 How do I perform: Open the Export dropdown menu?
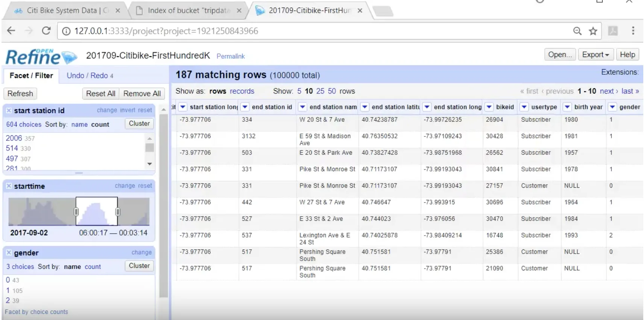pos(595,54)
